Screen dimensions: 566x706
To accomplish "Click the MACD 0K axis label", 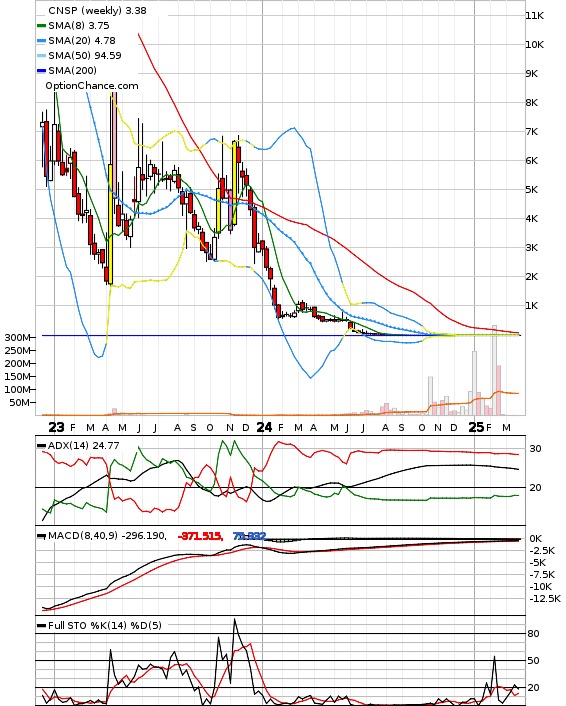I will tap(536, 539).
